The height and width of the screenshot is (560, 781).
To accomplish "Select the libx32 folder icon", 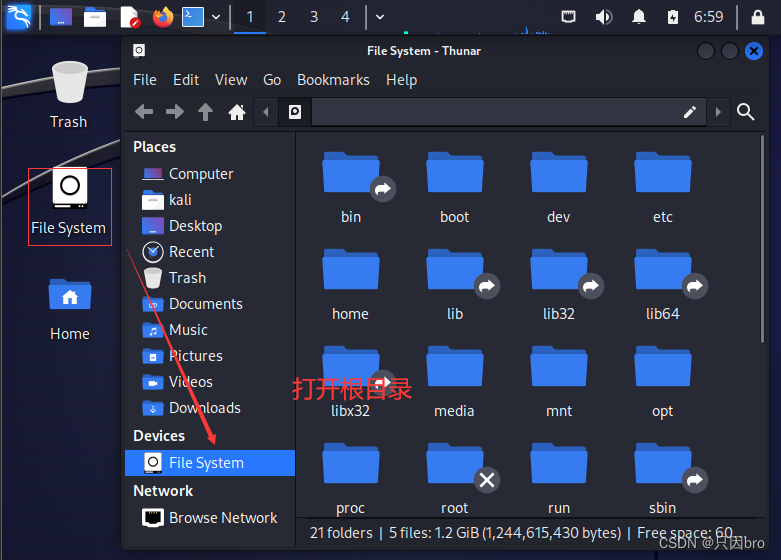I will click(351, 367).
